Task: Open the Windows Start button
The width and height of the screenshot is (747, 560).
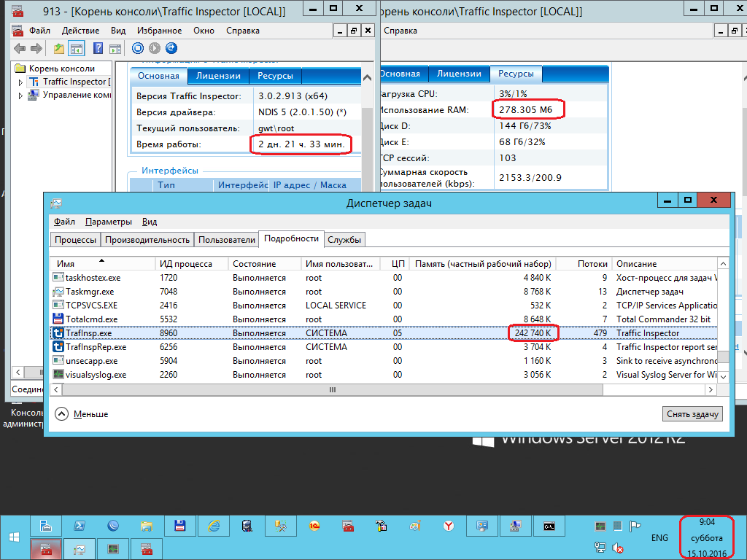Action: tap(14, 537)
